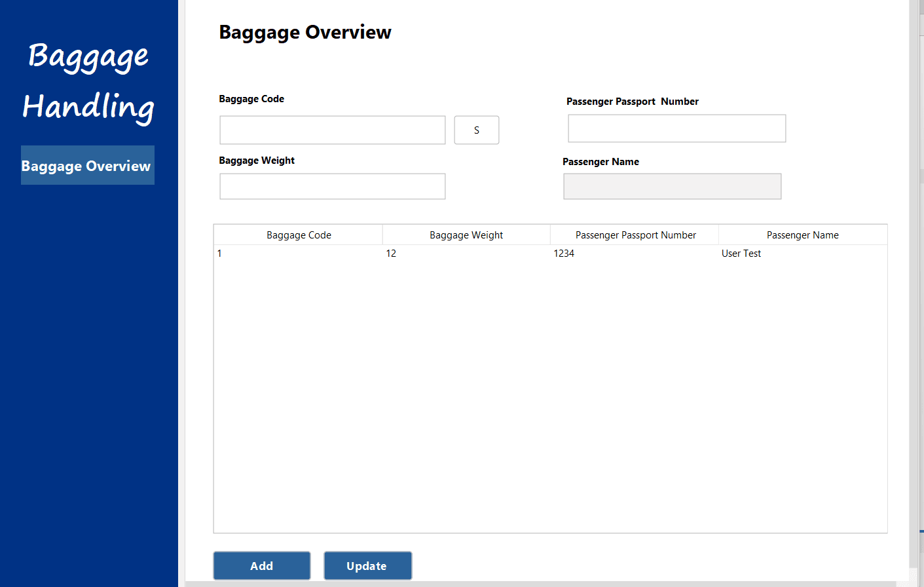Click inside the Baggage Weight input field
This screenshot has width=924, height=587.
(x=331, y=186)
